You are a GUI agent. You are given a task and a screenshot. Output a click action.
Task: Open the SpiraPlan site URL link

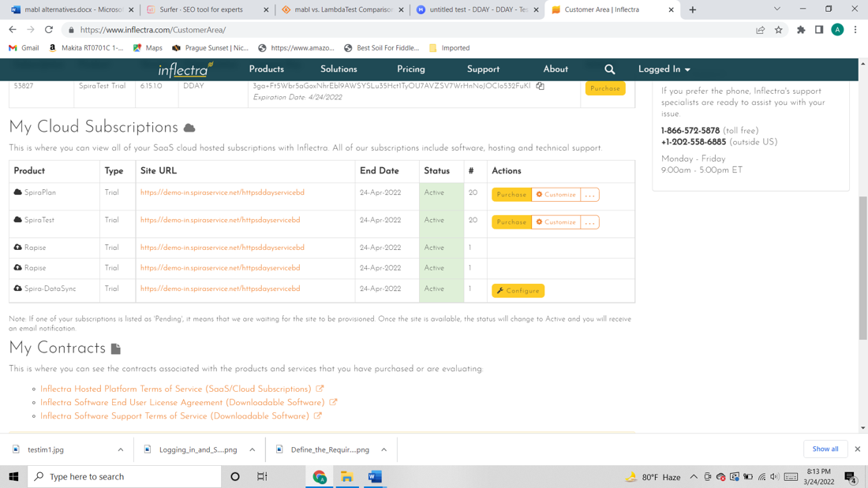tap(222, 192)
